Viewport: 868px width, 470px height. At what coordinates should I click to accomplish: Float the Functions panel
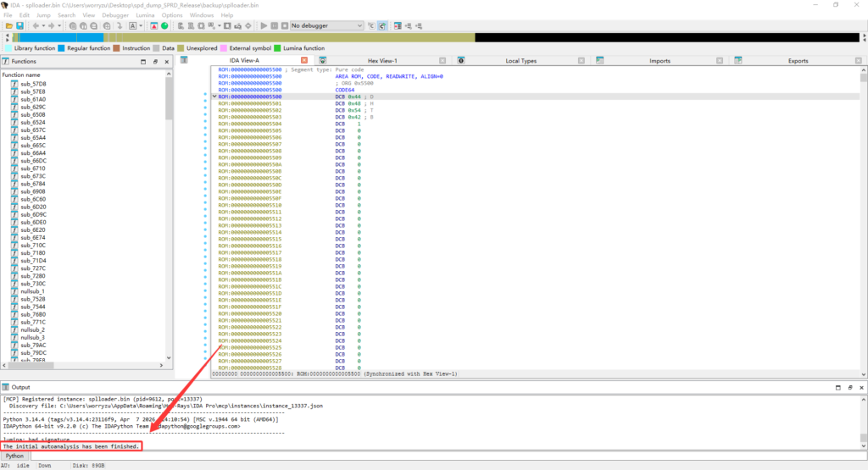(x=155, y=62)
